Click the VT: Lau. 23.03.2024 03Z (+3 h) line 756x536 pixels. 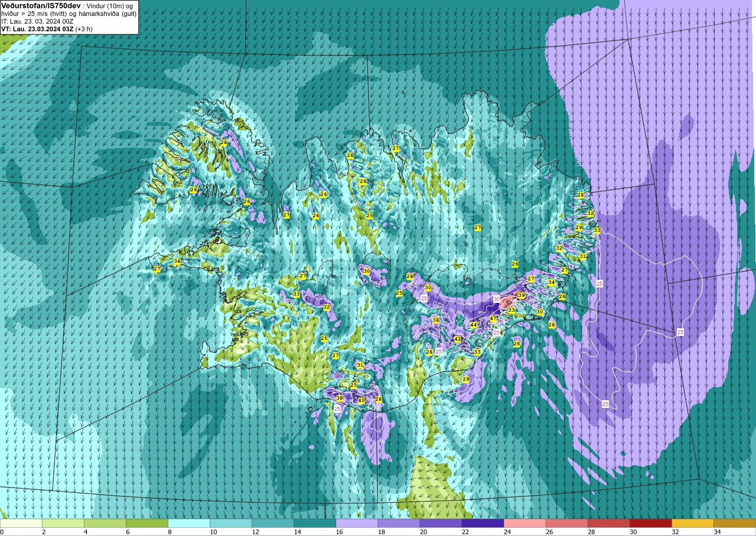pos(47,29)
